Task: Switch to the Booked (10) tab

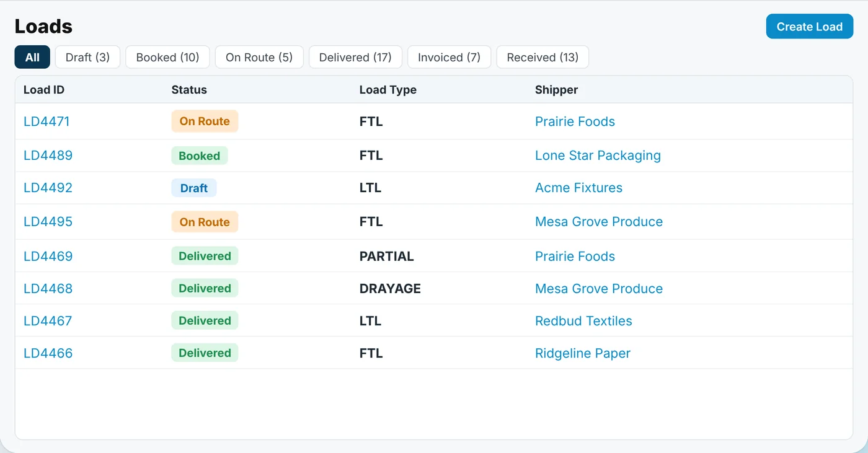Action: [167, 57]
